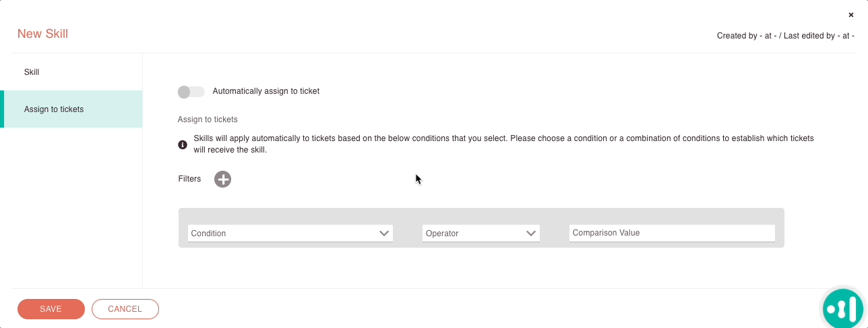Screen dimensions: 868x328
Task: Click the skills auto-apply description text
Action: pyautogui.click(x=503, y=144)
